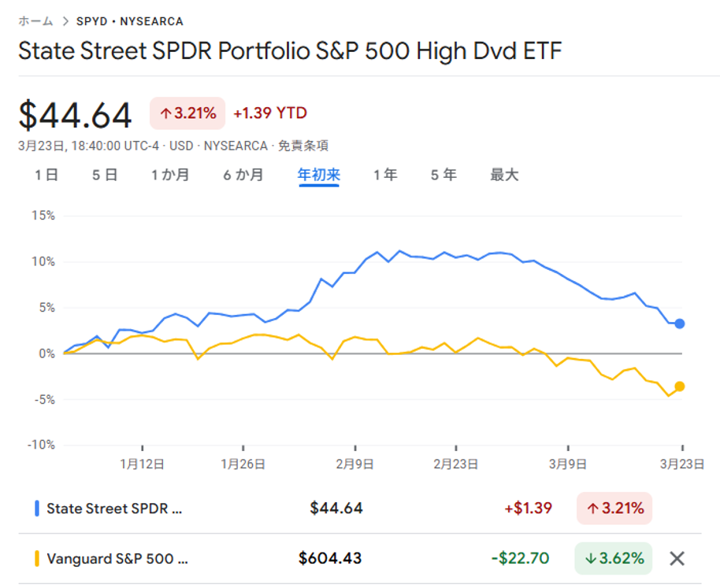Open the State Street SPDR comparison row
This screenshot has height=588, width=720.
pos(114,508)
